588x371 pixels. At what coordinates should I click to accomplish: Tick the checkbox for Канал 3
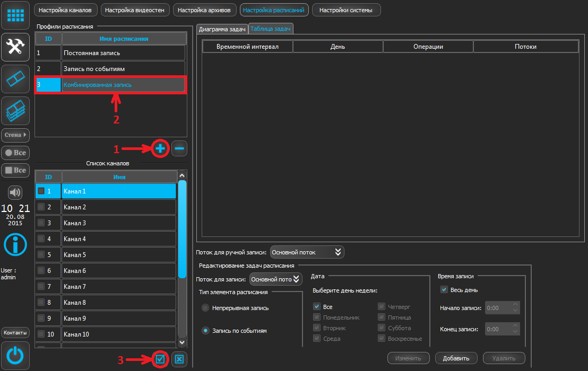(41, 223)
